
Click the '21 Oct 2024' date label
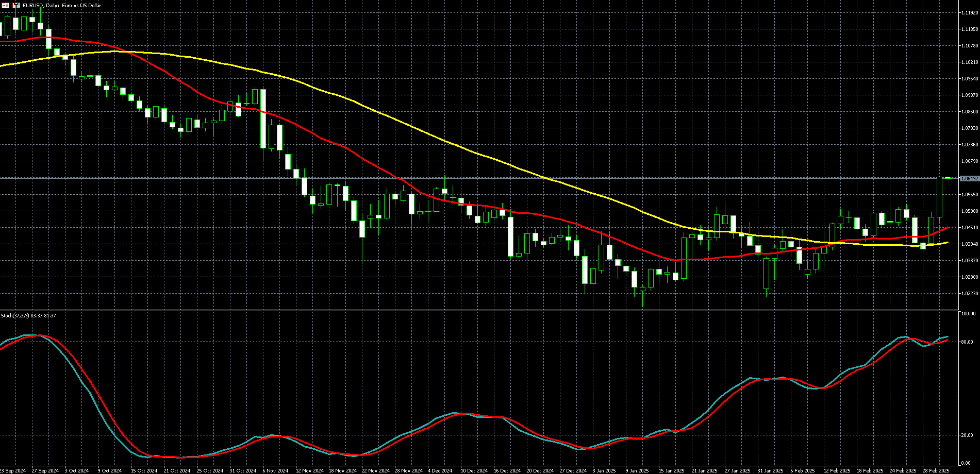177,471
